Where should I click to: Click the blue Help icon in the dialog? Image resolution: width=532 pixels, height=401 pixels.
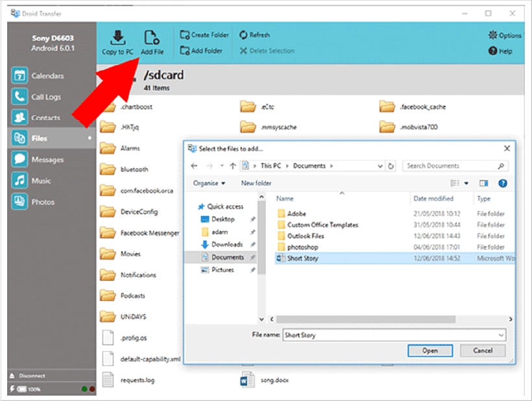[504, 182]
